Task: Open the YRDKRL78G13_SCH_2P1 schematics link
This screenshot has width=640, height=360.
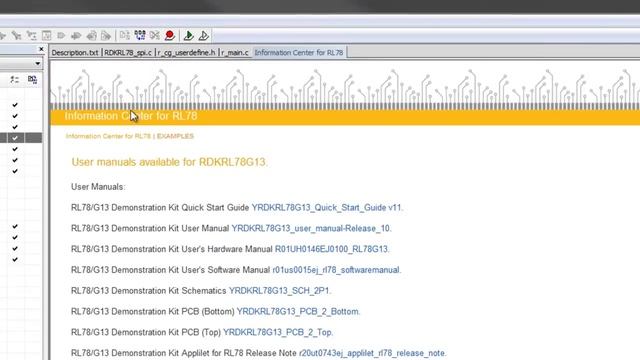Action: click(x=279, y=291)
